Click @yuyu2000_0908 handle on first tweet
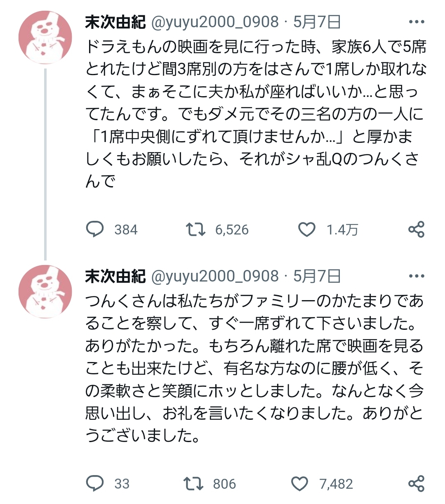Screen dimensions: 445x504 215,22
